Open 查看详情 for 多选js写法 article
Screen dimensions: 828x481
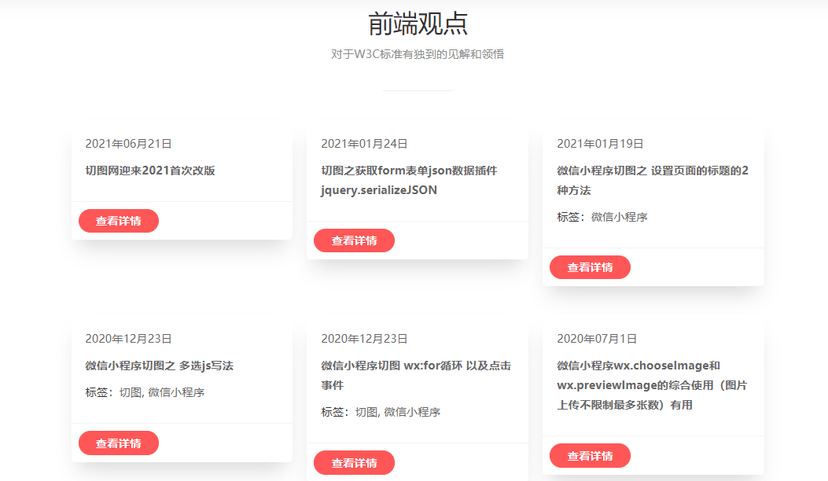[119, 443]
